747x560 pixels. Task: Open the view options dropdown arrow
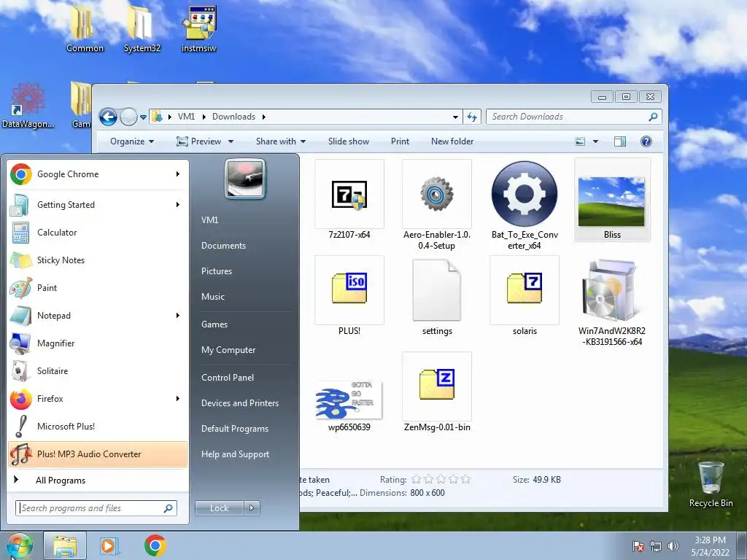595,141
